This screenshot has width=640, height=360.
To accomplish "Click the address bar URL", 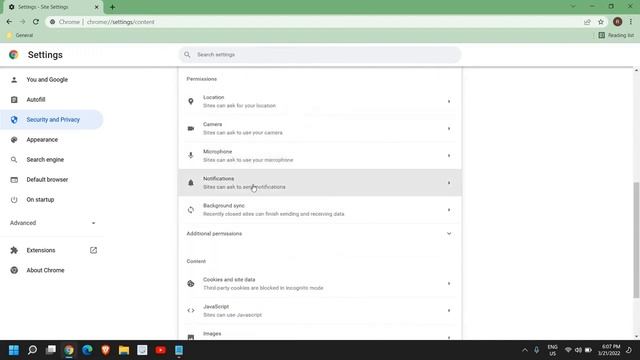I will (x=120, y=22).
